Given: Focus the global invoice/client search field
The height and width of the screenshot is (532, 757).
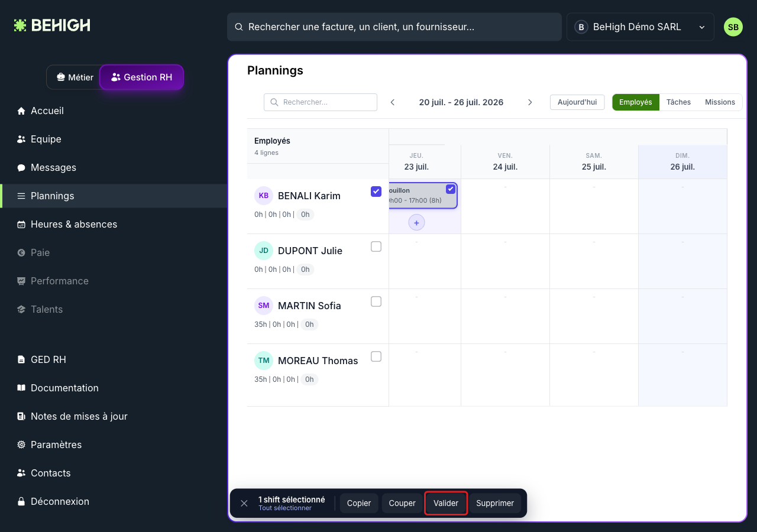Looking at the screenshot, I should pos(394,27).
